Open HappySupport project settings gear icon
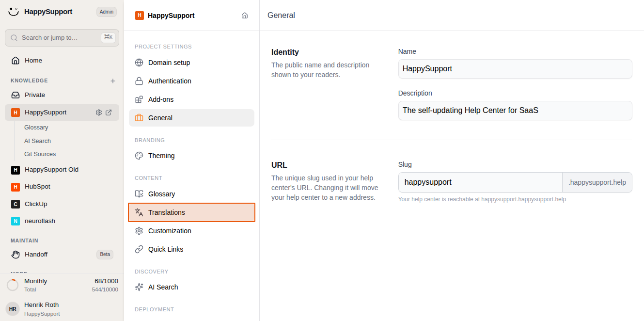The height and width of the screenshot is (321, 644). click(99, 112)
